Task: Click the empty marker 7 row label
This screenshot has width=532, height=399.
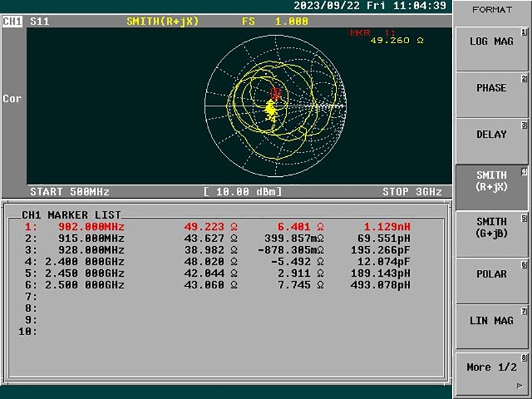Action: 31,297
